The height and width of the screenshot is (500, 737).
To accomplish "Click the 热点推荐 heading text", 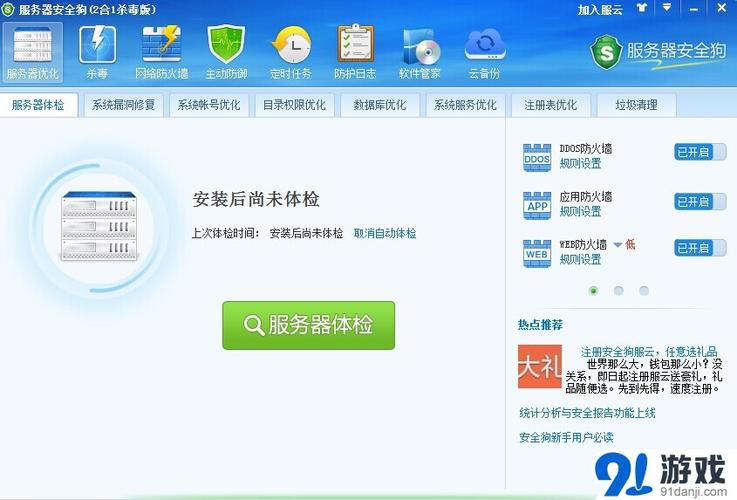I will (540, 325).
